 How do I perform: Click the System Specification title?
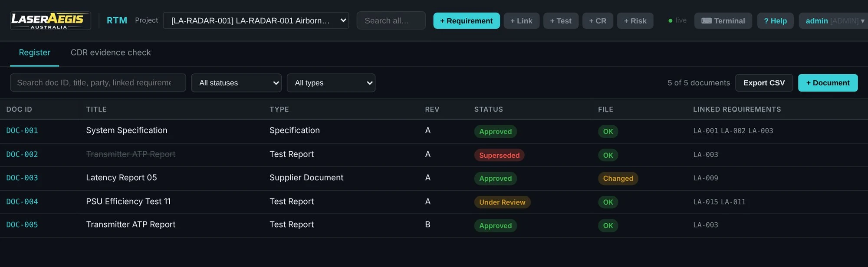(x=127, y=130)
